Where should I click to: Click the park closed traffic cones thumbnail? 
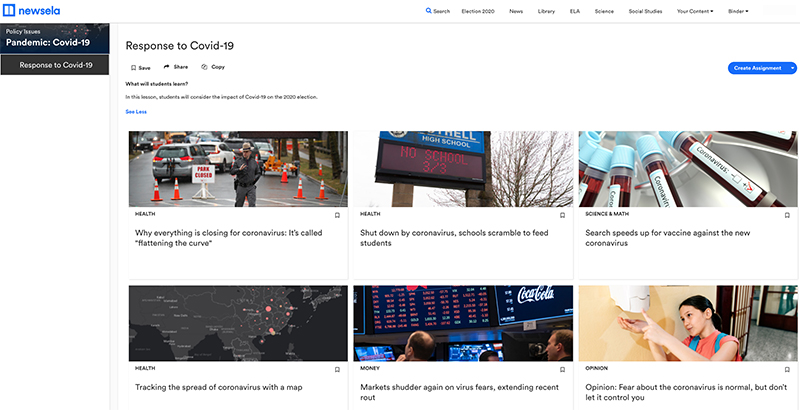pos(238,169)
